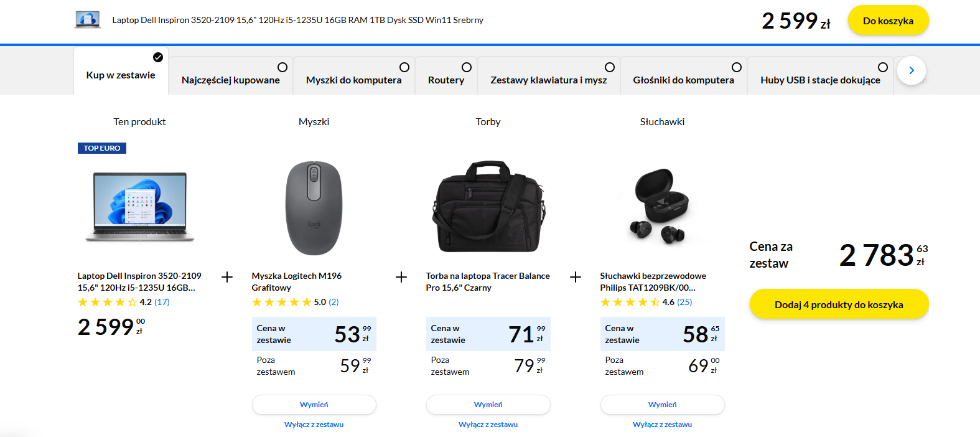Click the TOP EURO badge
The height and width of the screenshot is (437, 980).
point(102,148)
